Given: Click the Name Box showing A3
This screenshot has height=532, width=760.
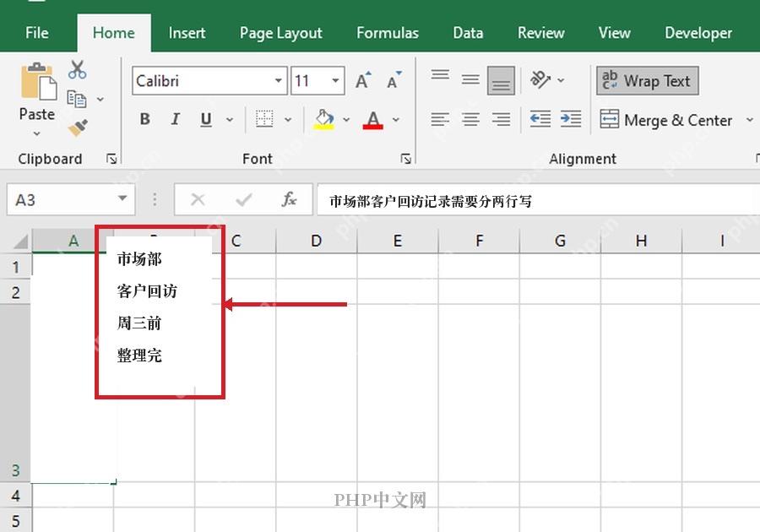Looking at the screenshot, I should pyautogui.click(x=71, y=199).
